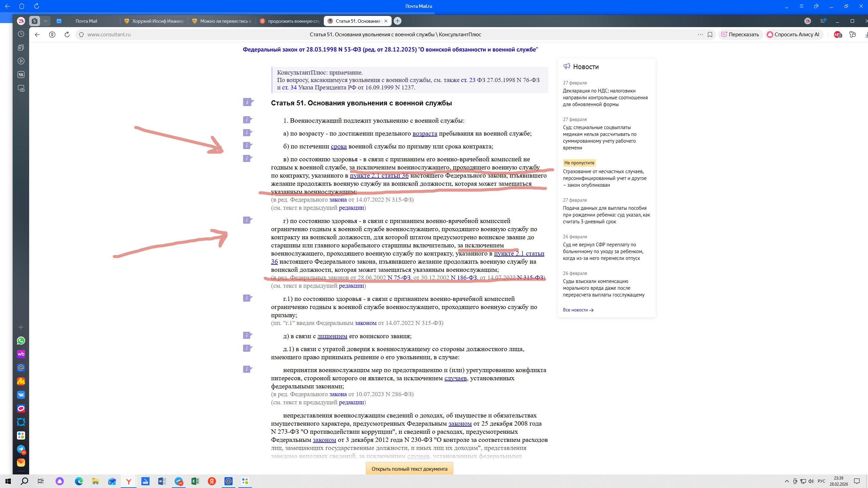This screenshot has width=868, height=488.
Task: Expand the tab groups dropdown arrow
Action: click(45, 21)
